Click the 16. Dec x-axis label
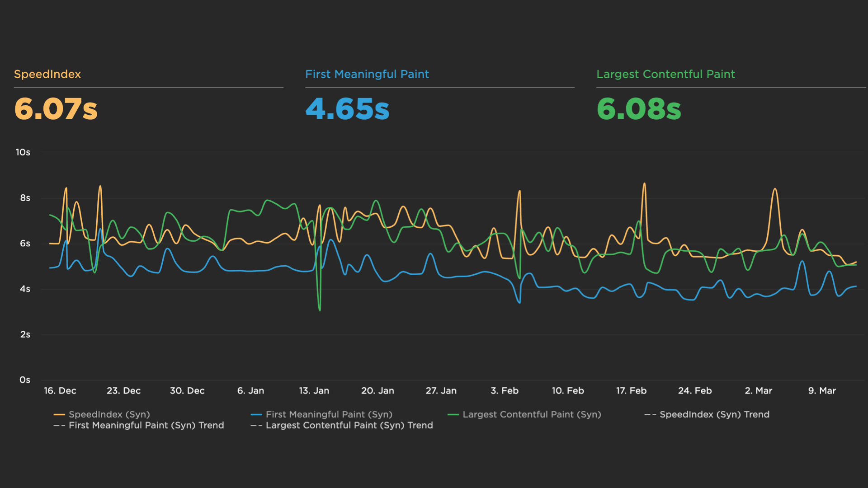 60,391
